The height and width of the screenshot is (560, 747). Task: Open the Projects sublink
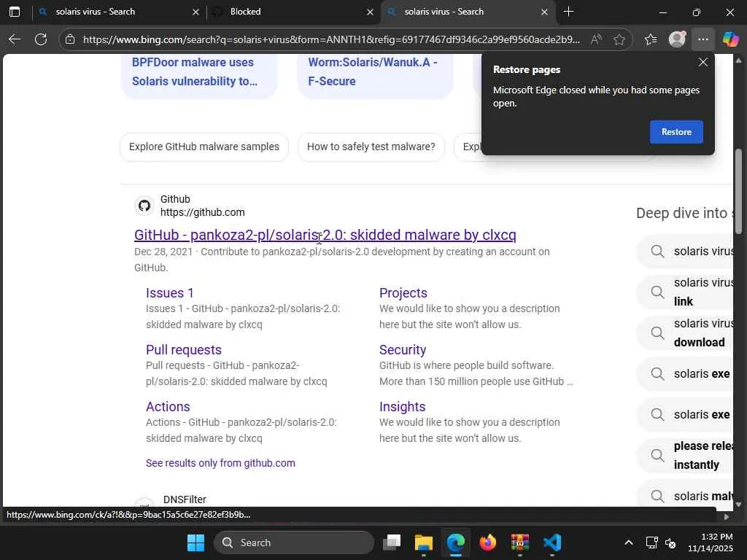pyautogui.click(x=403, y=293)
